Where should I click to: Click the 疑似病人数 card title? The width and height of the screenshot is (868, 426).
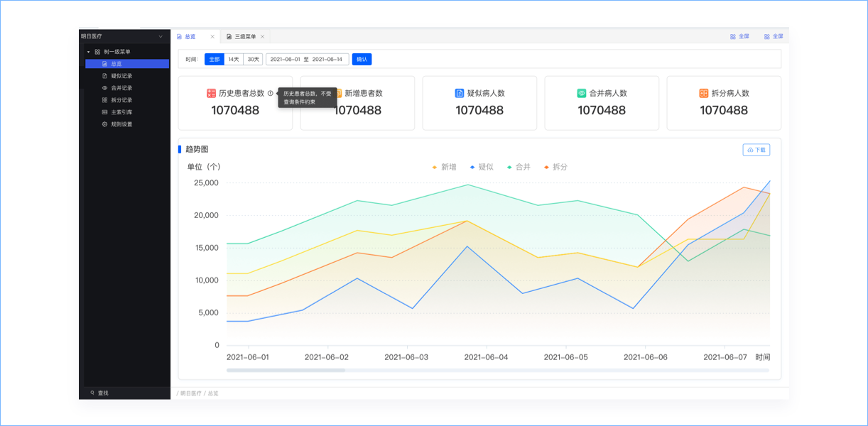pyautogui.click(x=486, y=93)
